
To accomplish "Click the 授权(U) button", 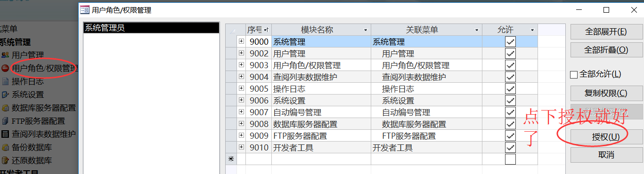I will point(606,137).
